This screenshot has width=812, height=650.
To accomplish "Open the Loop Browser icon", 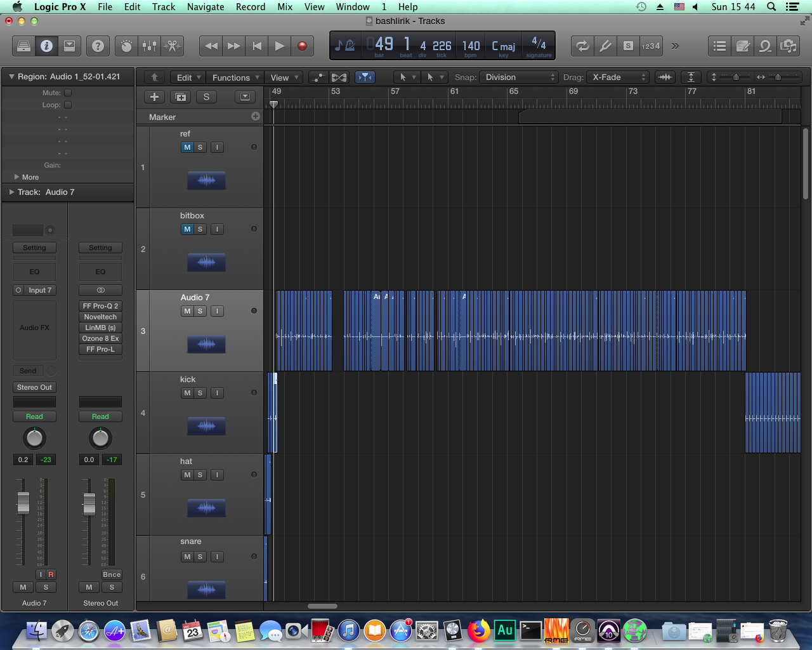I will pyautogui.click(x=765, y=46).
